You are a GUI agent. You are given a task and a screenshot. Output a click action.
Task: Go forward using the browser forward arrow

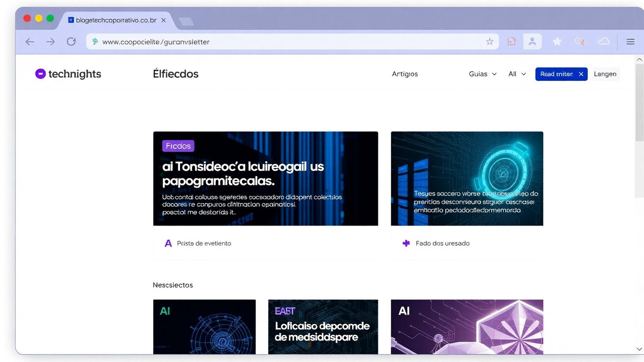coord(50,41)
